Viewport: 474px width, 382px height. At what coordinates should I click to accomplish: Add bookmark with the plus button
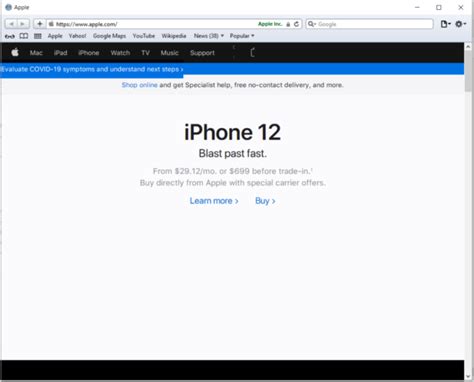coord(39,24)
